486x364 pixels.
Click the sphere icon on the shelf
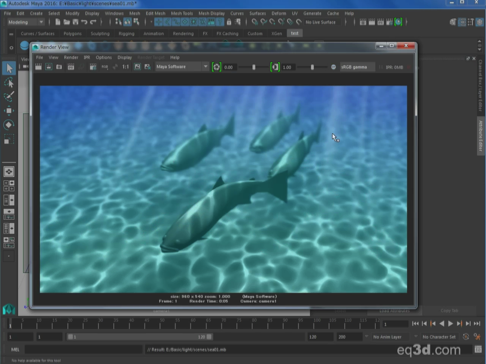(24, 46)
